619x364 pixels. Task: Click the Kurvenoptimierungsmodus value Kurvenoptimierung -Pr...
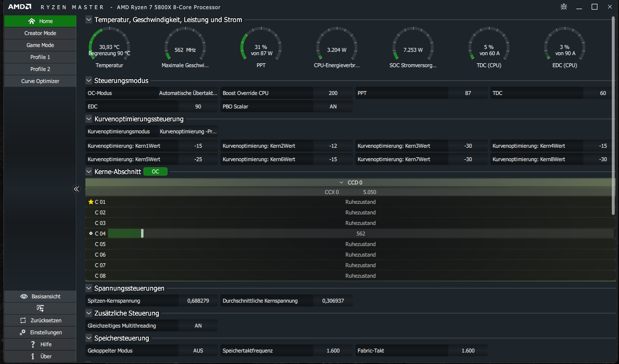click(188, 131)
